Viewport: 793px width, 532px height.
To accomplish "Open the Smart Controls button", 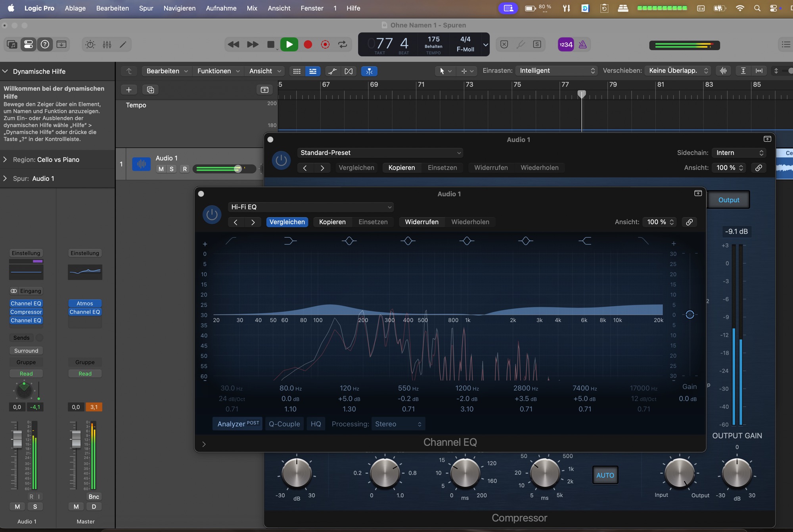I will (x=90, y=44).
